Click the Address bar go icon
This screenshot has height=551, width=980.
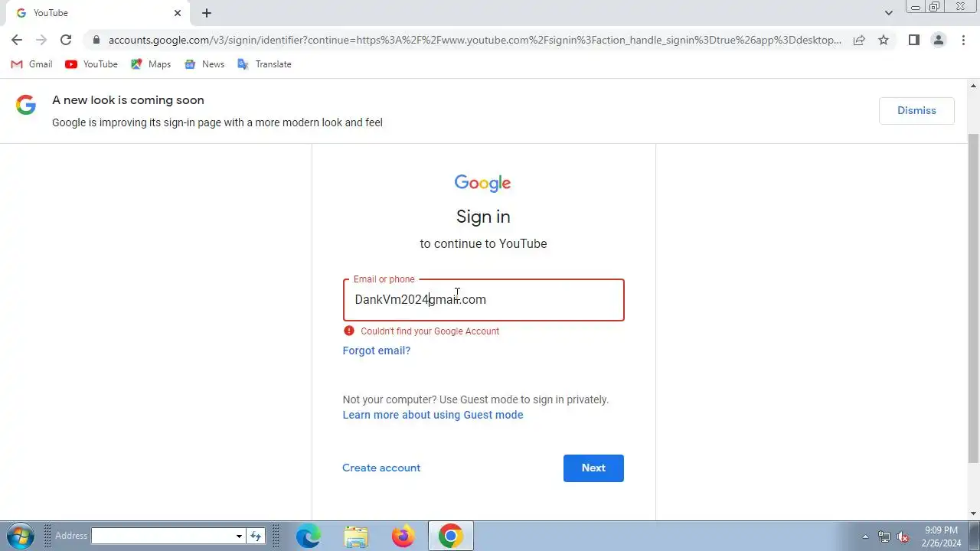tap(256, 536)
